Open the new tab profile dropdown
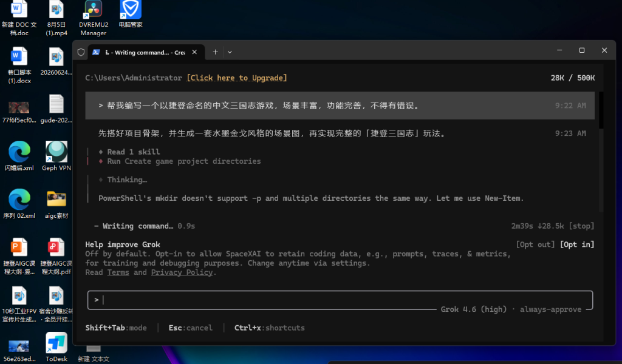Viewport: 622px width, 364px height. click(230, 52)
